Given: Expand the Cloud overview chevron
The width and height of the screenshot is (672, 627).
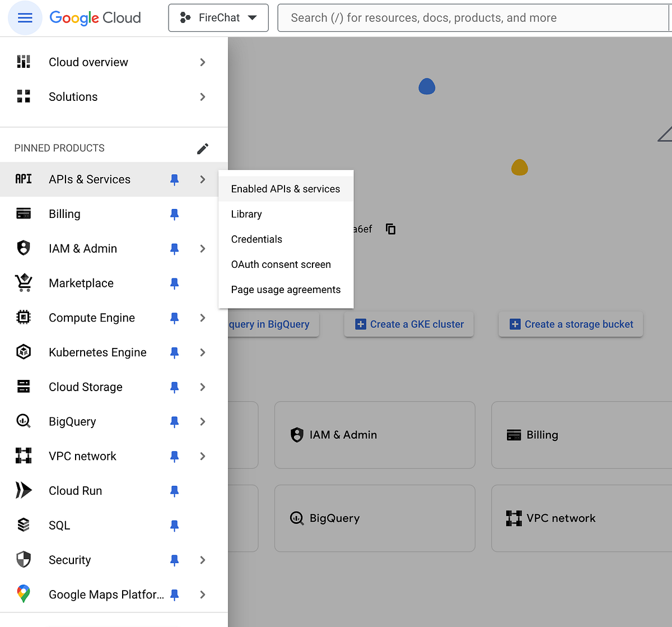Looking at the screenshot, I should coord(202,62).
